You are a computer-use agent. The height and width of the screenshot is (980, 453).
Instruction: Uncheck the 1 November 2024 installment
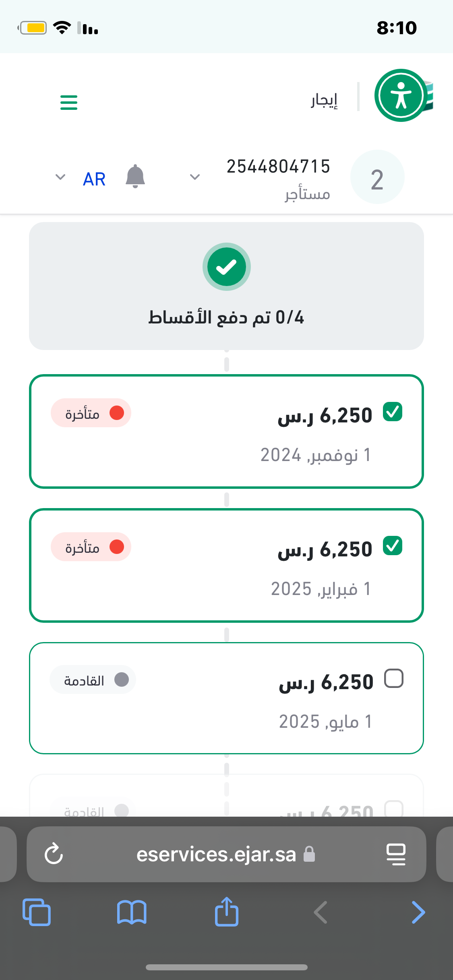(393, 412)
